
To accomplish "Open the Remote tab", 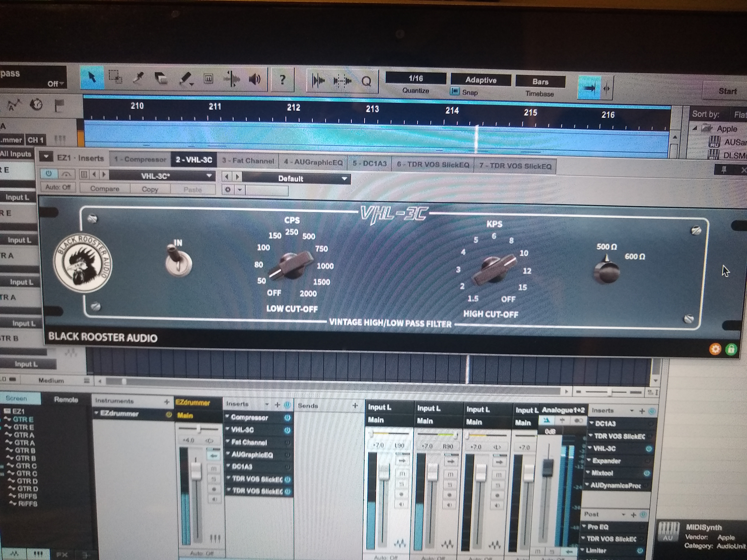I will (66, 400).
